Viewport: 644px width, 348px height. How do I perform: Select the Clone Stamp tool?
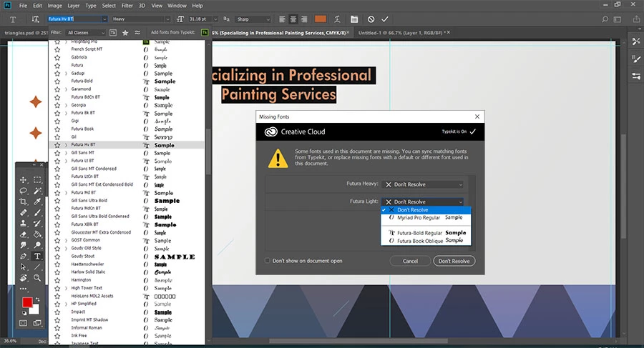click(24, 223)
